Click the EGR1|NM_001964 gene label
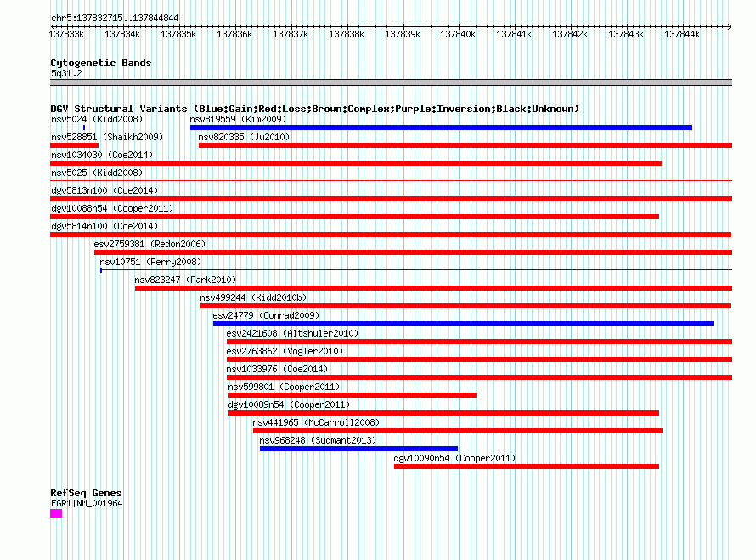Viewport: 756px width, 560px height. pos(87,504)
